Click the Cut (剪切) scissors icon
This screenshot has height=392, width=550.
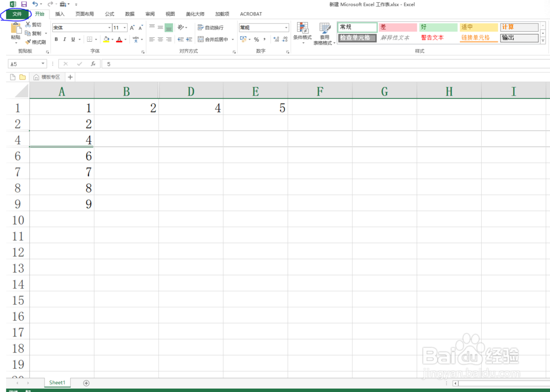pos(28,25)
